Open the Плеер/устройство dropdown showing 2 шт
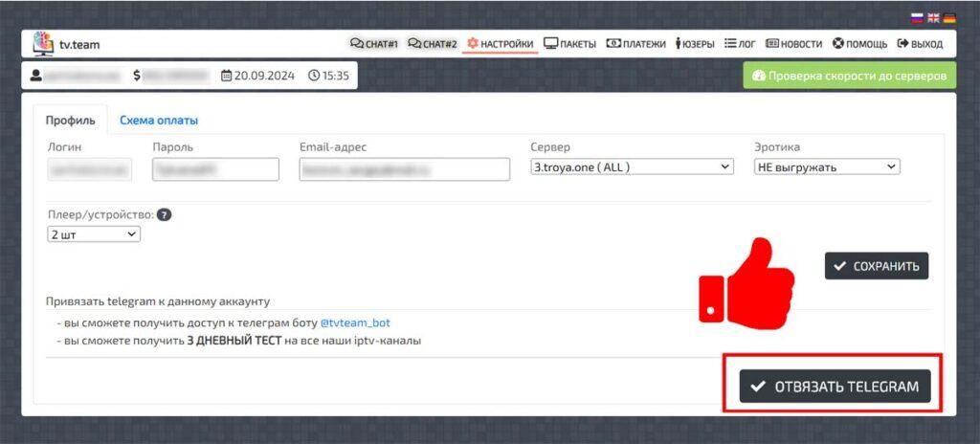Image resolution: width=980 pixels, height=444 pixels. click(94, 233)
